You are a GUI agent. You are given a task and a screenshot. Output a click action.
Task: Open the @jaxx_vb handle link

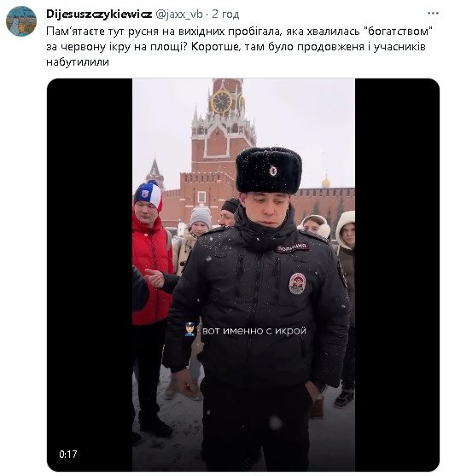[179, 14]
